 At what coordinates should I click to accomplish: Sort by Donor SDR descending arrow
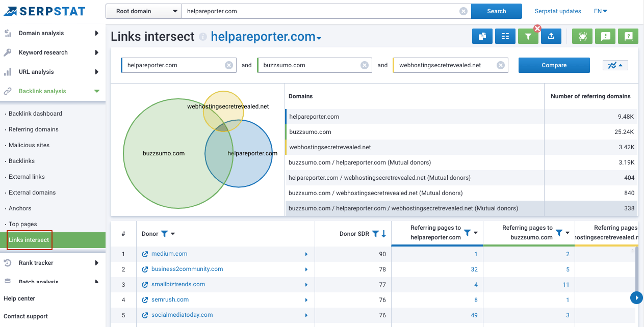click(x=383, y=234)
